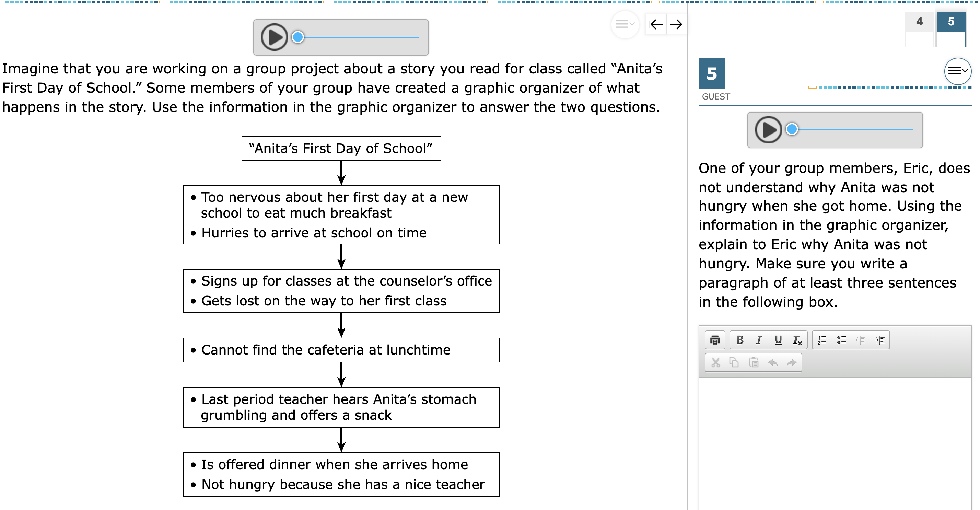The image size is (980, 510).
Task: Insert a numbered list
Action: (822, 340)
